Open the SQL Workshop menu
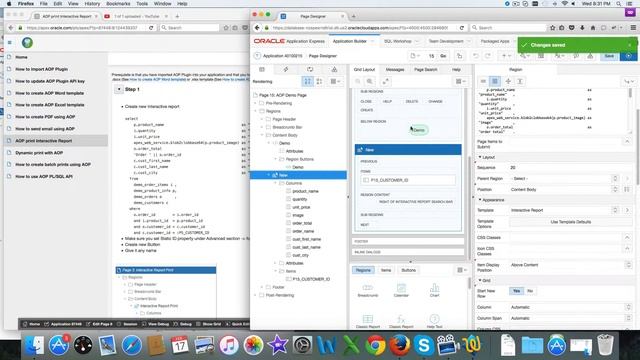The image size is (640, 360). (400, 41)
